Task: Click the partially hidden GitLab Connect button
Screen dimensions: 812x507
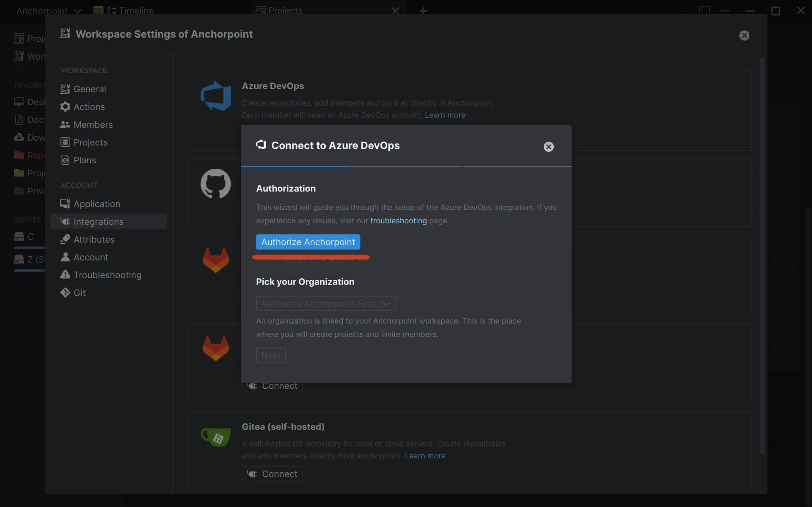Action: (272, 387)
